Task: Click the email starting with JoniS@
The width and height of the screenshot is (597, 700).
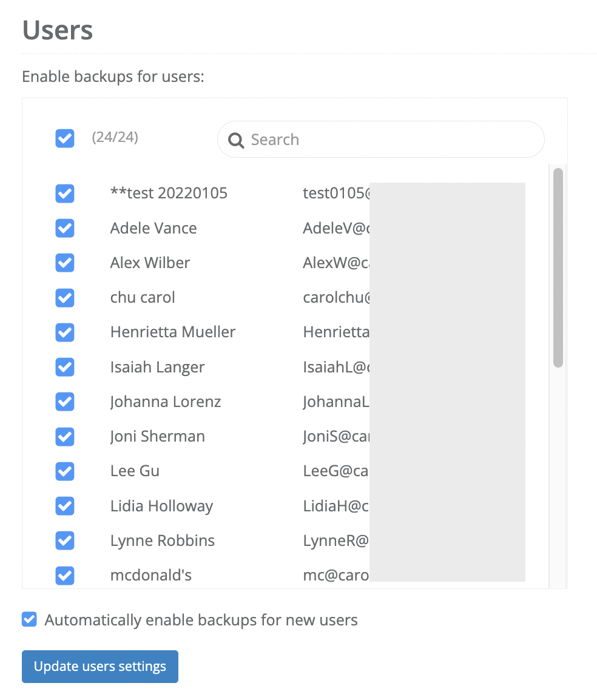Action: click(336, 437)
